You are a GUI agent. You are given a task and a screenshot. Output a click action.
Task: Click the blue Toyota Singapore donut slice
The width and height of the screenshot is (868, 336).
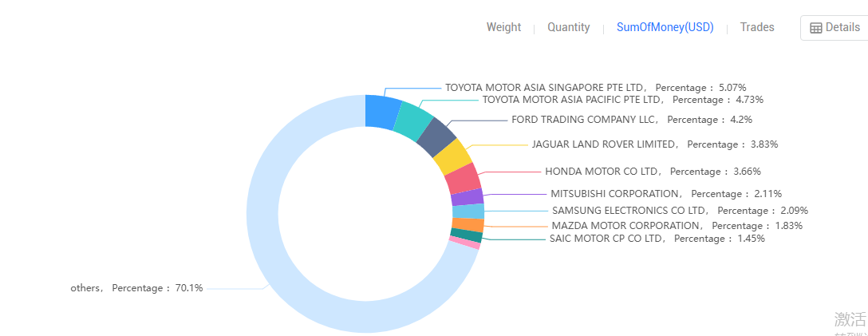tap(382, 111)
